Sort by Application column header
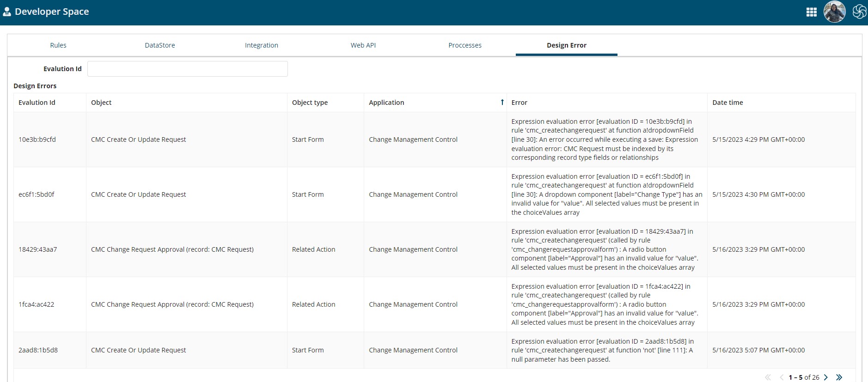Image resolution: width=868 pixels, height=382 pixels. coord(386,103)
